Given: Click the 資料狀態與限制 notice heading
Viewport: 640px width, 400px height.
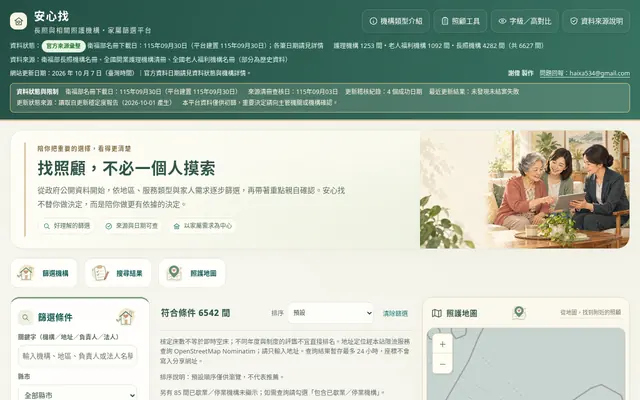Looking at the screenshot, I should pyautogui.click(x=37, y=91).
